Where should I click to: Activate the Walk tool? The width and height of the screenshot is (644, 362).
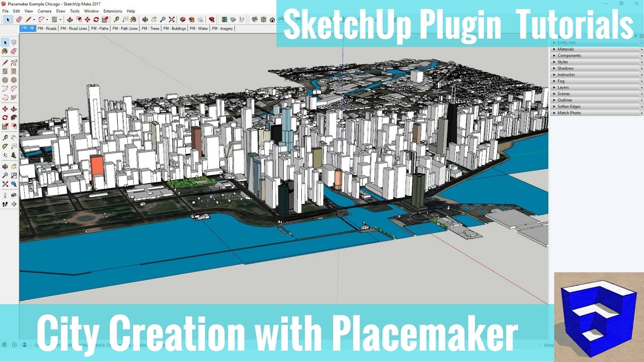(6, 203)
